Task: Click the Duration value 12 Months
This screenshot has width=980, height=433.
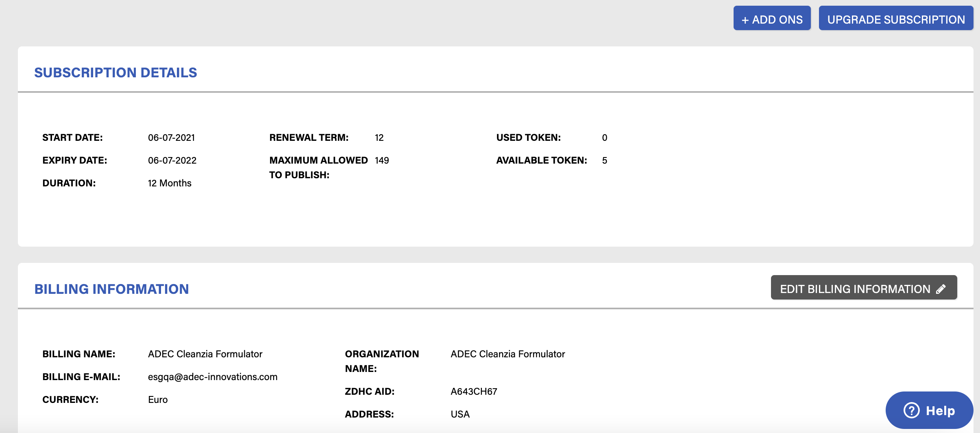Action: click(x=170, y=183)
